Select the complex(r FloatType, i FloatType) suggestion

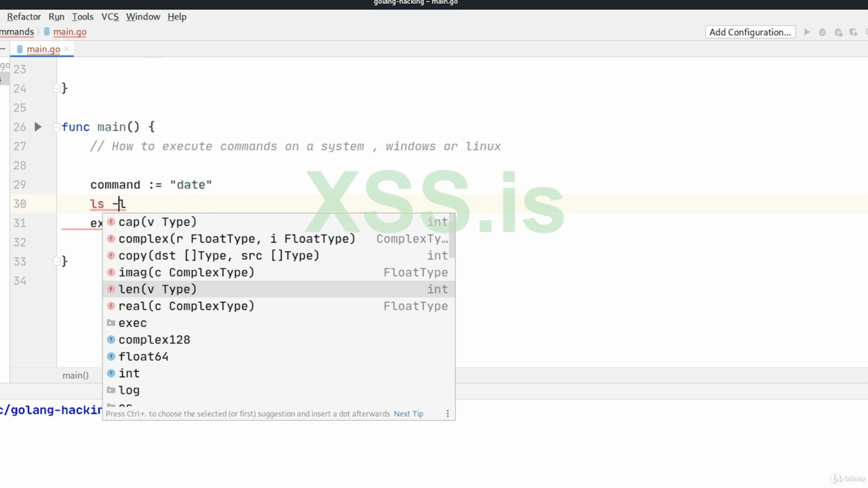tap(278, 239)
